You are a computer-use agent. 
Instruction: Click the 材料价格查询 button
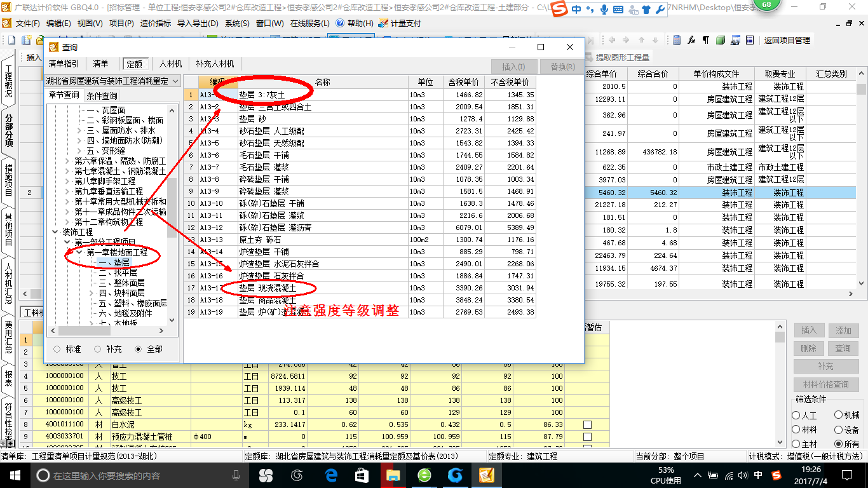[825, 384]
